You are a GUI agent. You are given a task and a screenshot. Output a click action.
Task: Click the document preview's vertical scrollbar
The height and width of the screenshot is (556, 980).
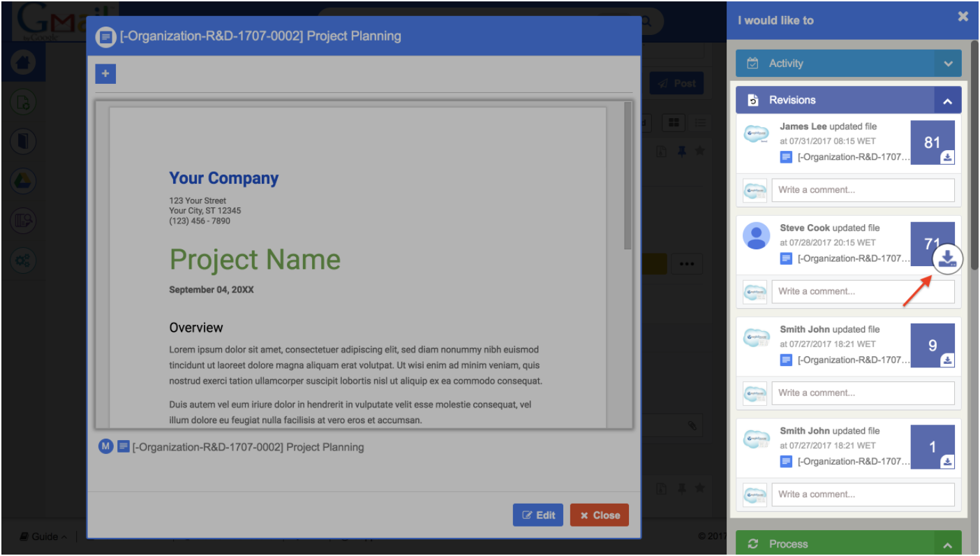coord(628,177)
